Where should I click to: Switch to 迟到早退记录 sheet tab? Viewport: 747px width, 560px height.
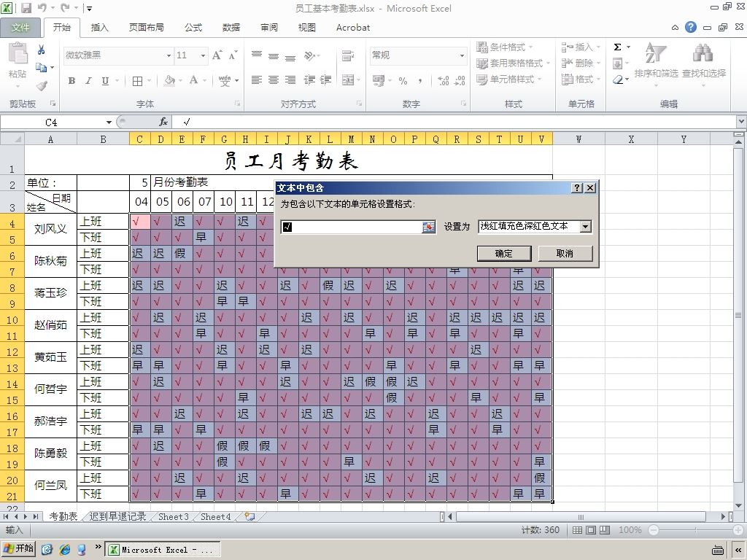pyautogui.click(x=117, y=517)
